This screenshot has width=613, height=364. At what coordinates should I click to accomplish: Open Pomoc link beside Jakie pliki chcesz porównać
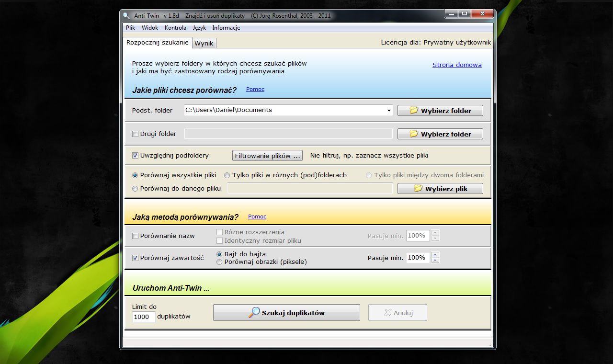[255, 89]
